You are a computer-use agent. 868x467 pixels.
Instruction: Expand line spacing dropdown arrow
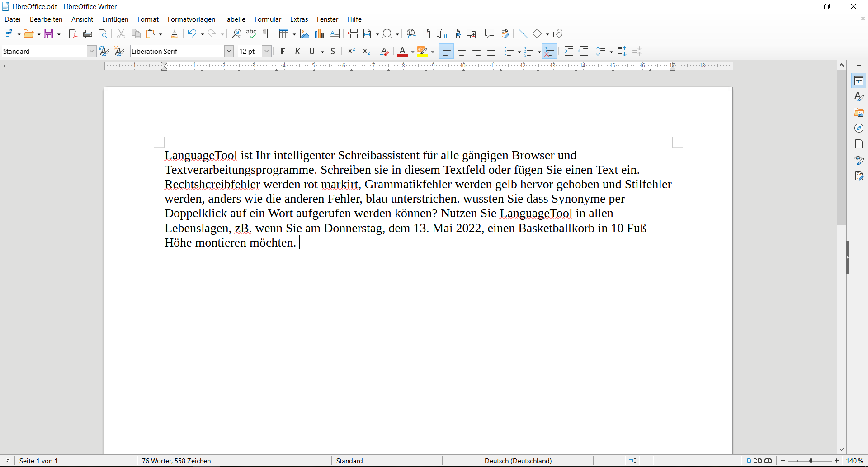(x=611, y=52)
